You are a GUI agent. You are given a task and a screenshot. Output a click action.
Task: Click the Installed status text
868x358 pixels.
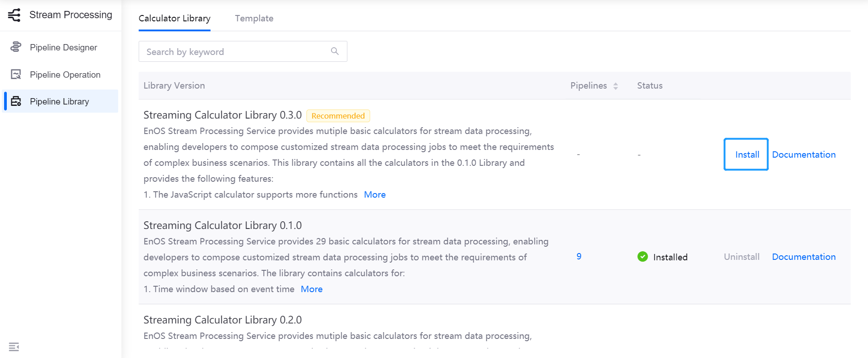(670, 257)
